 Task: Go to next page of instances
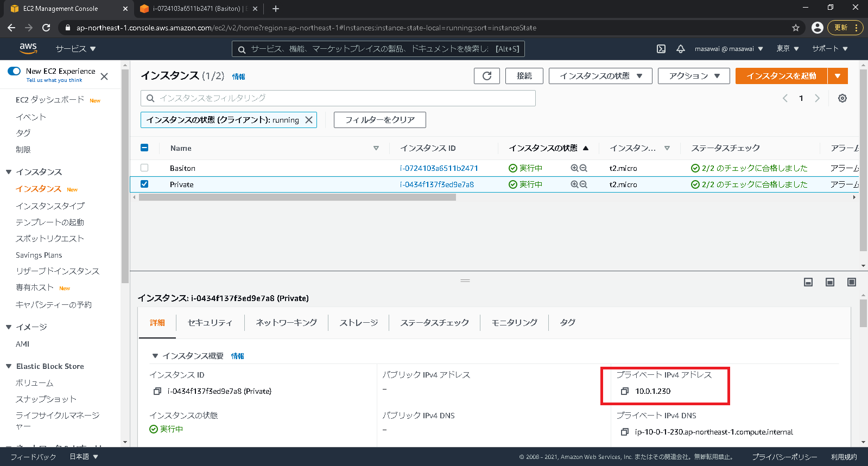(817, 98)
